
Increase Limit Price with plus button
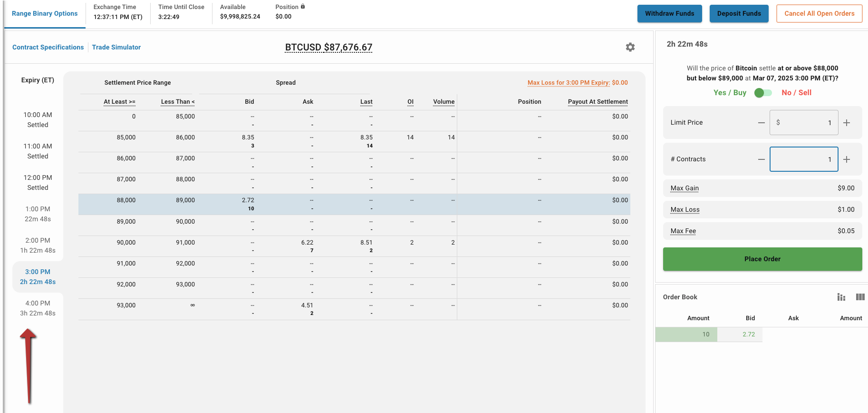tap(847, 123)
